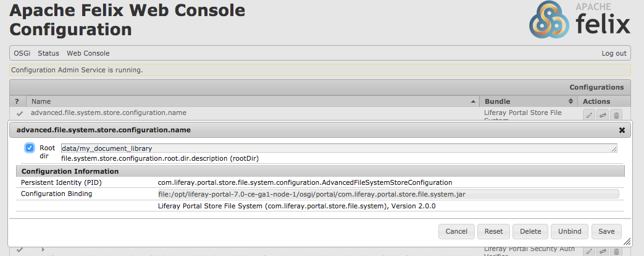Click the Unbind button
The height and width of the screenshot is (256, 644).
(570, 231)
